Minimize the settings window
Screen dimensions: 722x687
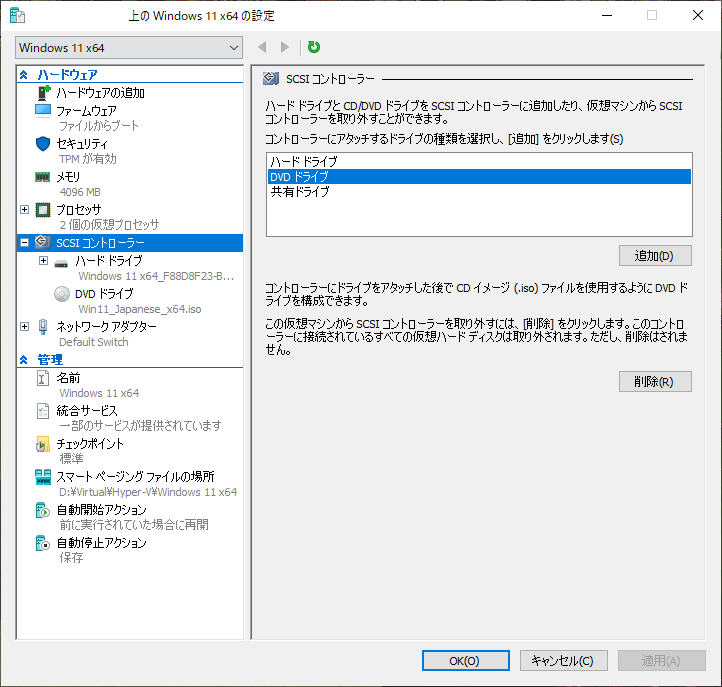click(607, 16)
